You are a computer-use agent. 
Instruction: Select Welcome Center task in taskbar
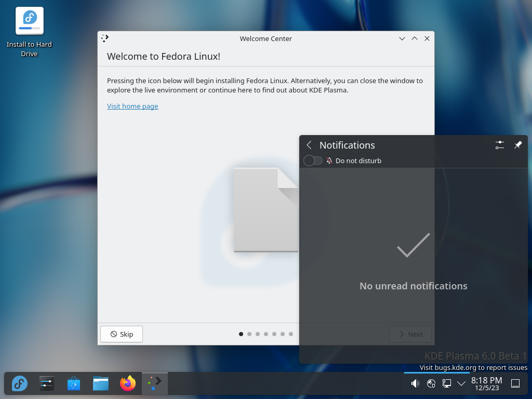click(155, 383)
